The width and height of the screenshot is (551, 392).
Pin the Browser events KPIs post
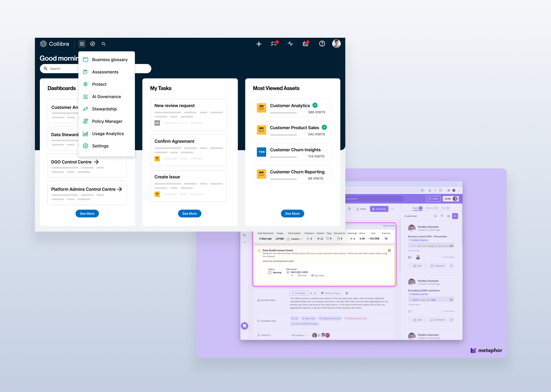pos(451,266)
